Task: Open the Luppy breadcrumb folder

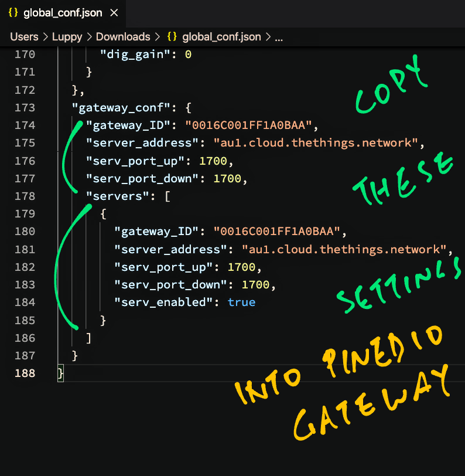Action: coord(66,37)
